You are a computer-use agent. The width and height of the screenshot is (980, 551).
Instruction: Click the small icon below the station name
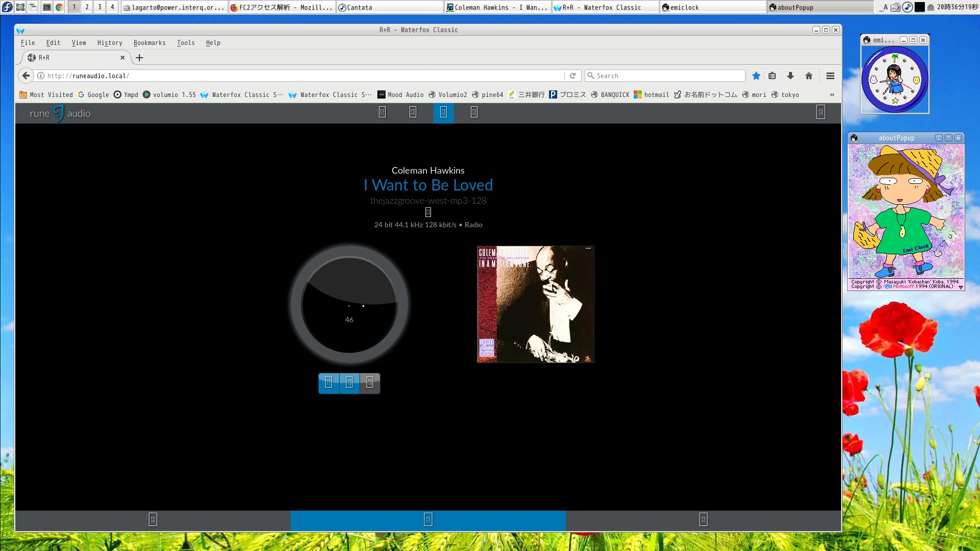tap(428, 212)
